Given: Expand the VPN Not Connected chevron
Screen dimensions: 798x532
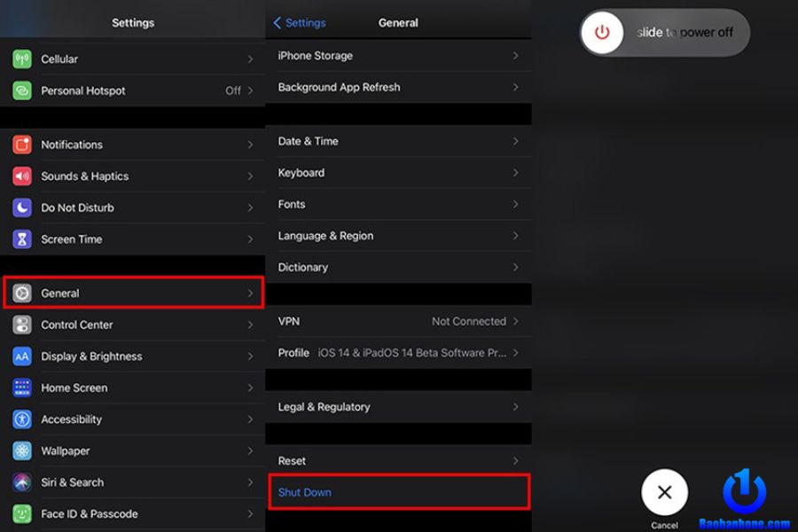Looking at the screenshot, I should click(515, 321).
